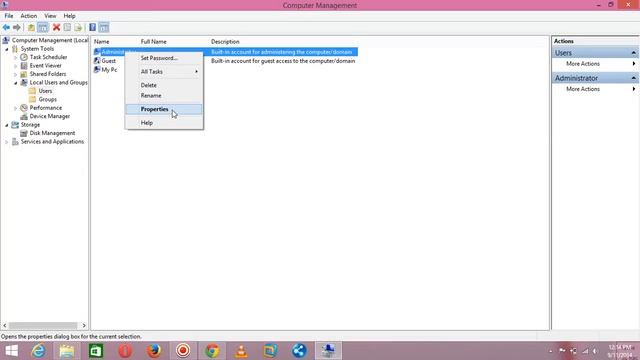Viewport: 640px width, 360px height.
Task: Collapse the Administrator section in Actions pane
Action: [633, 78]
